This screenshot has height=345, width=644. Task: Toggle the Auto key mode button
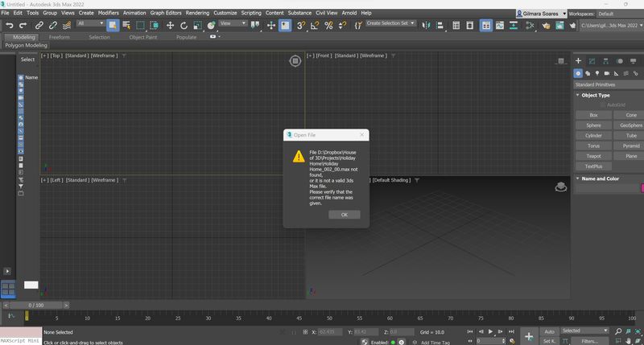coord(549,331)
